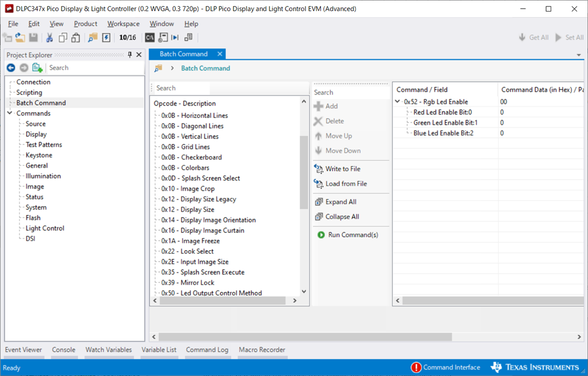Pin the Project Explorer panel
The image size is (588, 376).
point(130,55)
